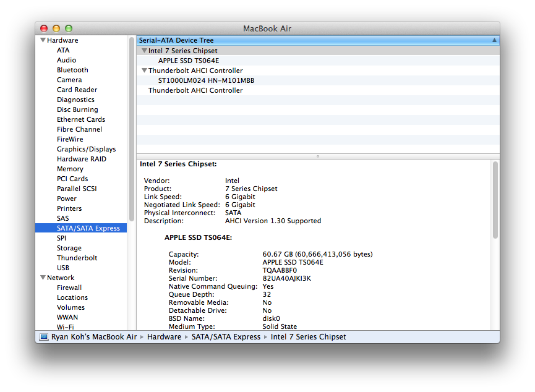
Task: Select Firewall under Network
Action: point(69,288)
